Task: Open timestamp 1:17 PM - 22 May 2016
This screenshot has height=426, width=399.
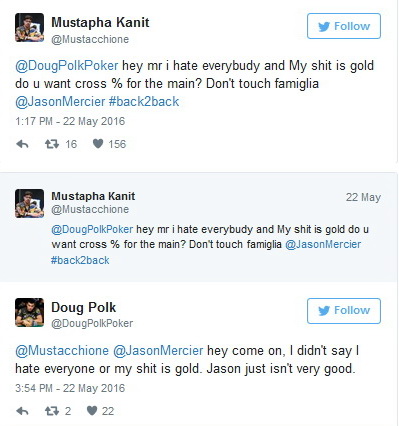Action: click(70, 121)
